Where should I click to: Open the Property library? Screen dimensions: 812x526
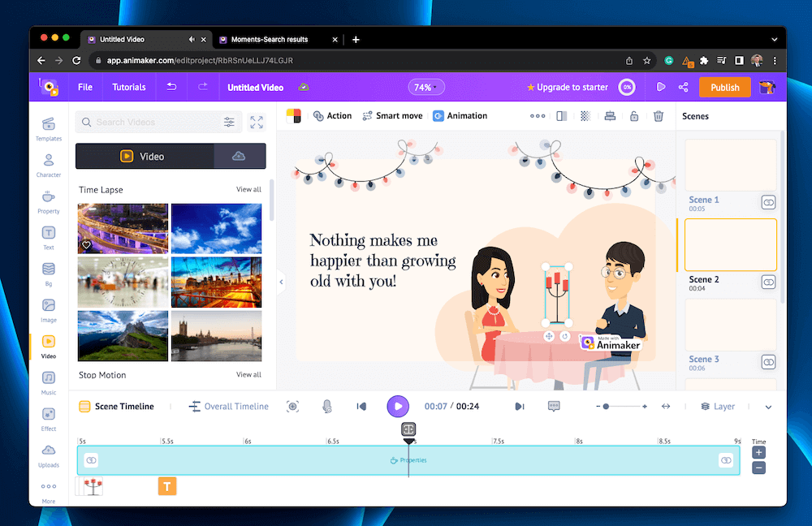[x=49, y=200]
